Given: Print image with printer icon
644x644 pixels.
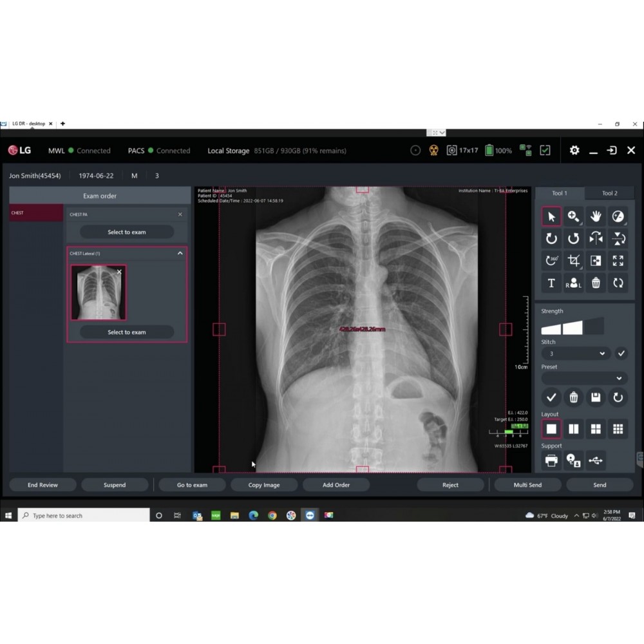Looking at the screenshot, I should (551, 460).
